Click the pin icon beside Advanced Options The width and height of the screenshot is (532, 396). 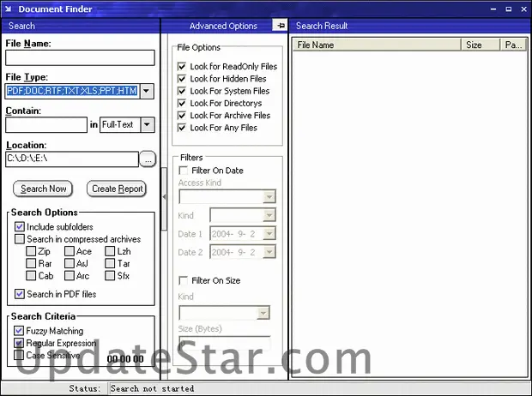click(281, 26)
